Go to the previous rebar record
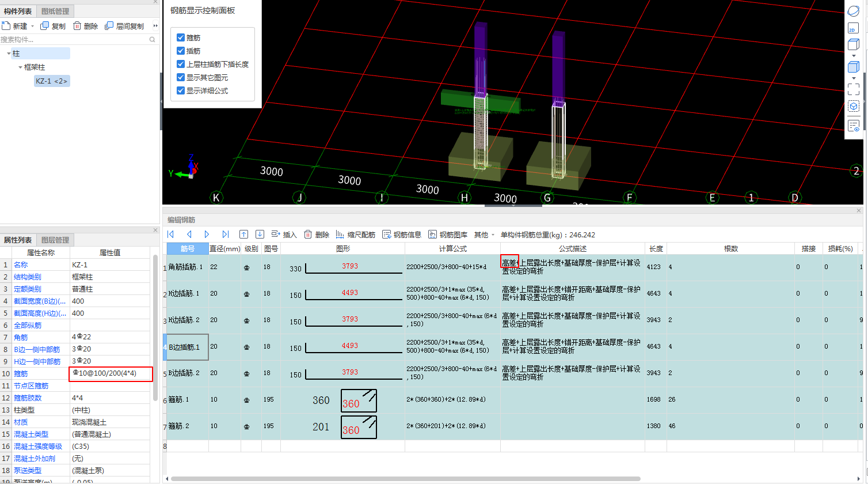Image resolution: width=868 pixels, height=484 pixels. click(x=189, y=235)
